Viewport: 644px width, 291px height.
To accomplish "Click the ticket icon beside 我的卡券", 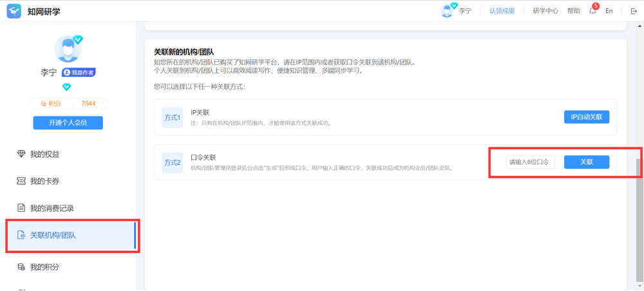I will (21, 181).
